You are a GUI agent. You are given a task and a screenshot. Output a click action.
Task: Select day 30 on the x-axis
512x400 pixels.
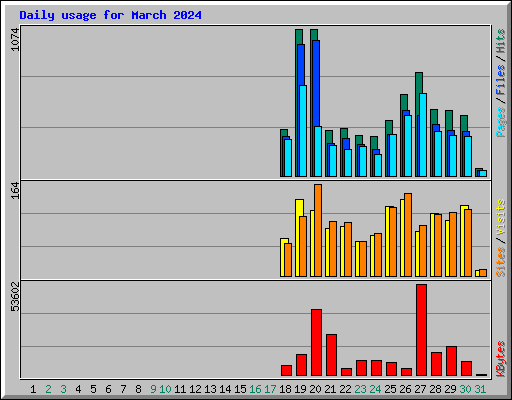(465, 389)
